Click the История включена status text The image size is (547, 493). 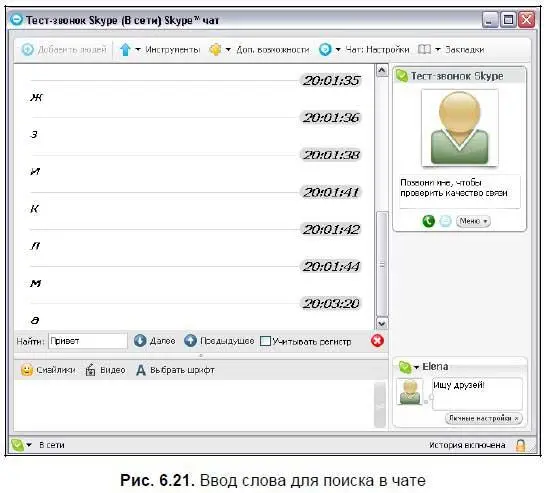pos(467,445)
